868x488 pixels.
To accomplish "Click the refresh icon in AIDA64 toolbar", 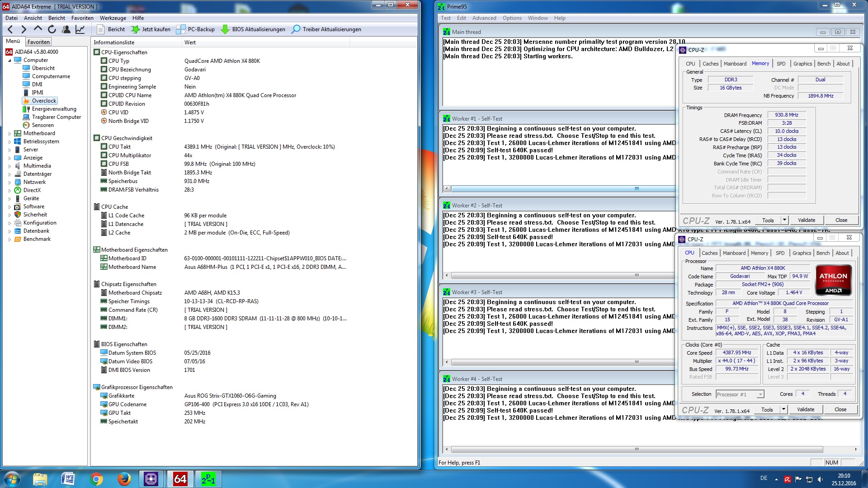I will (52, 29).
